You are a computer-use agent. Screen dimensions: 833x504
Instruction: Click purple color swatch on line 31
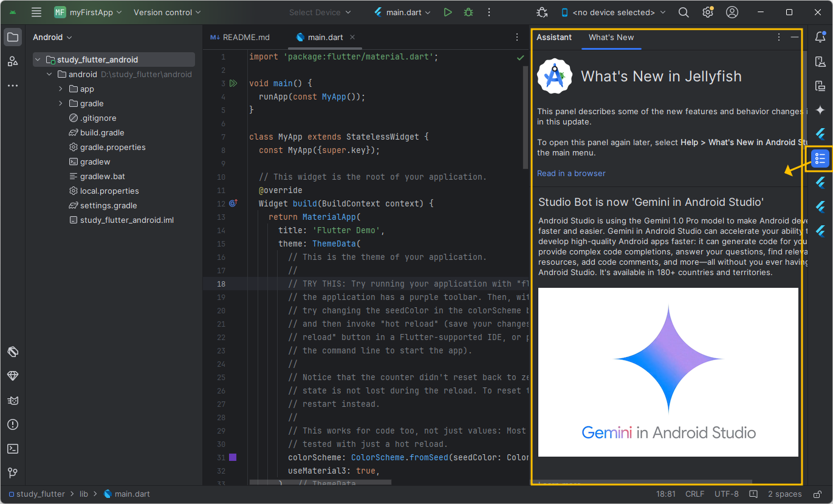pyautogui.click(x=233, y=457)
